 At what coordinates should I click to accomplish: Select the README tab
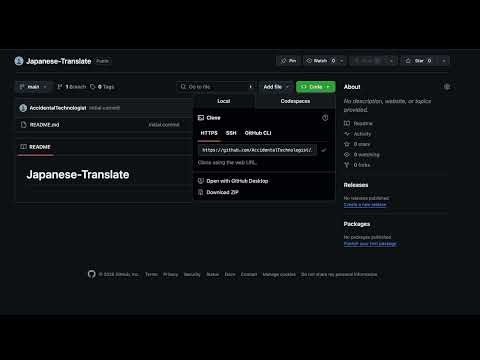coord(35,147)
